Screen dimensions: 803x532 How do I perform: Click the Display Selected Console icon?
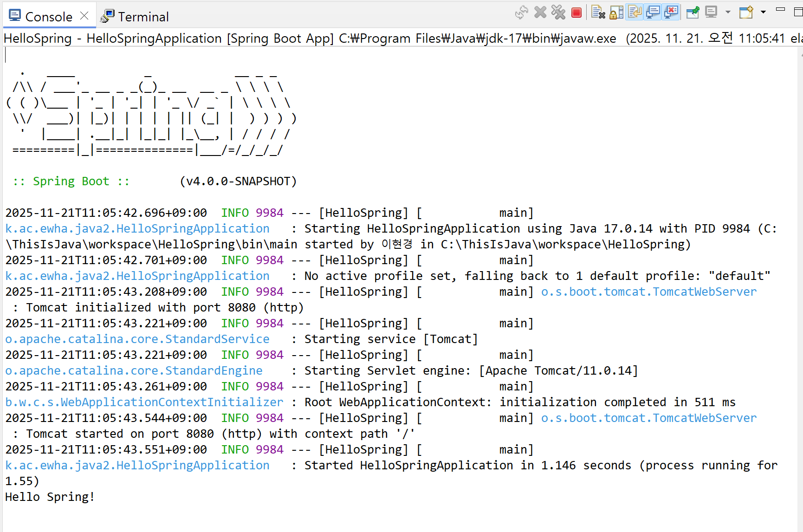pyautogui.click(x=711, y=13)
